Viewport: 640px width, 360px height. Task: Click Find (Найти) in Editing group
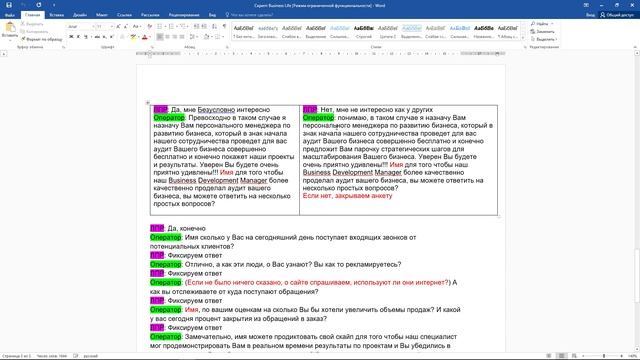pyautogui.click(x=540, y=24)
